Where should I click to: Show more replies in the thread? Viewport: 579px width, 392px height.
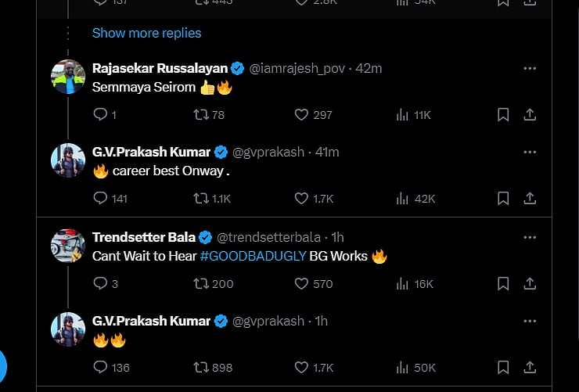(146, 33)
